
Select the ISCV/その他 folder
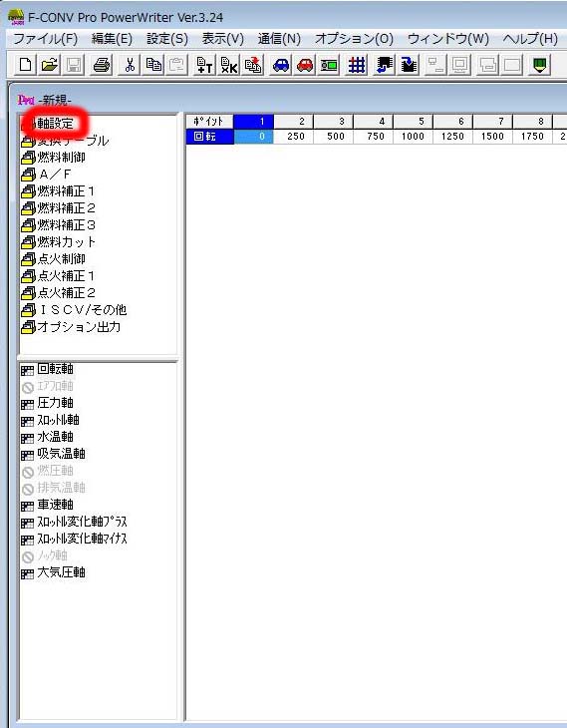point(75,310)
